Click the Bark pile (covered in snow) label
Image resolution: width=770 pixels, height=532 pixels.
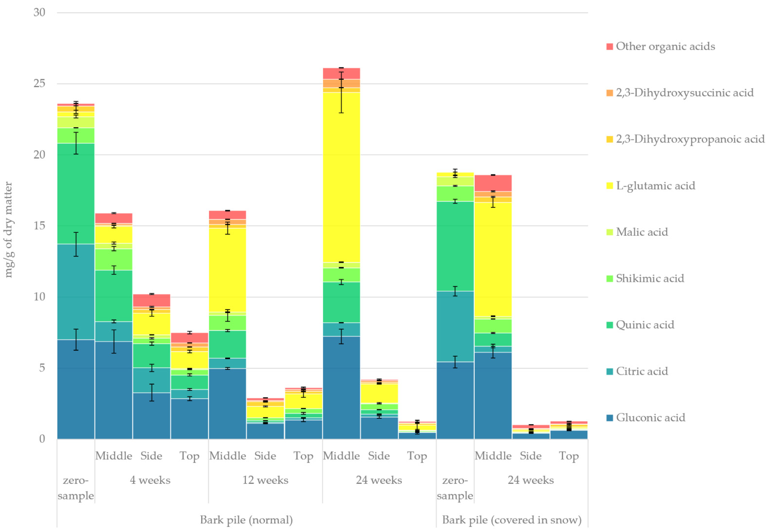click(x=512, y=520)
